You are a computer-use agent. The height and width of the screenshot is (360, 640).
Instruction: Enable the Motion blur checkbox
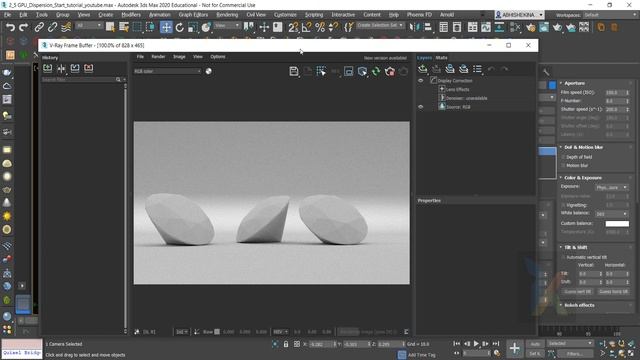(x=563, y=165)
